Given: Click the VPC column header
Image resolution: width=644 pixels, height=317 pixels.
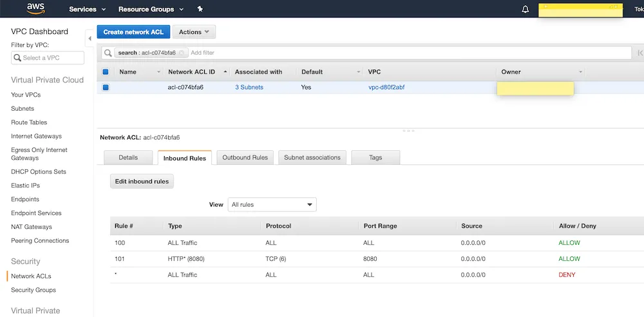Looking at the screenshot, I should pos(374,72).
